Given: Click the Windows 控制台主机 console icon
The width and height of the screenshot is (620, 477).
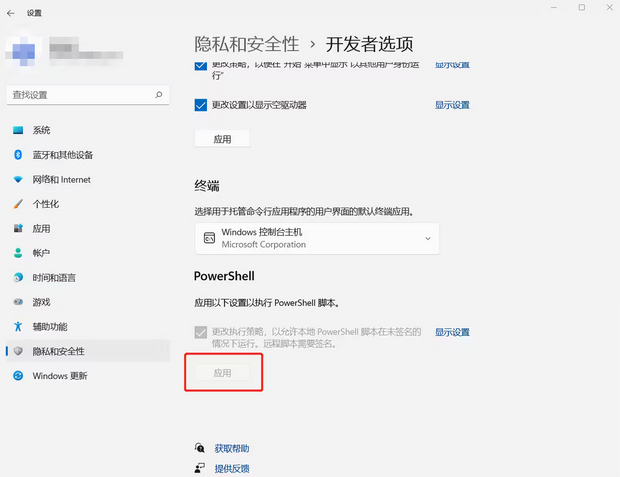Looking at the screenshot, I should point(209,238).
